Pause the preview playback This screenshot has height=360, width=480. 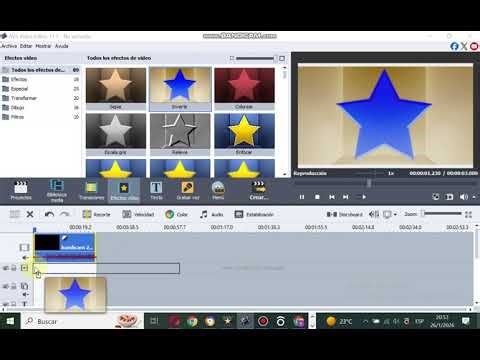pyautogui.click(x=302, y=197)
